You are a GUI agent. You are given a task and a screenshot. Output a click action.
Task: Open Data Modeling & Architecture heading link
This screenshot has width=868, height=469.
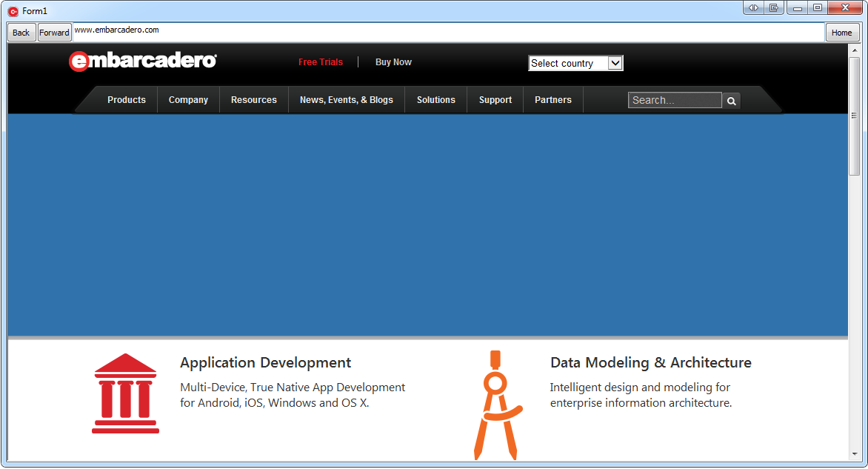tap(650, 363)
